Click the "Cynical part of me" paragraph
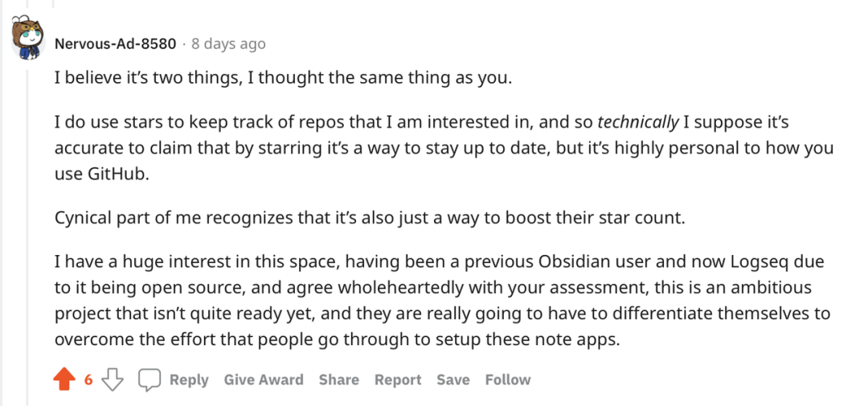The width and height of the screenshot is (868, 415). [x=369, y=218]
